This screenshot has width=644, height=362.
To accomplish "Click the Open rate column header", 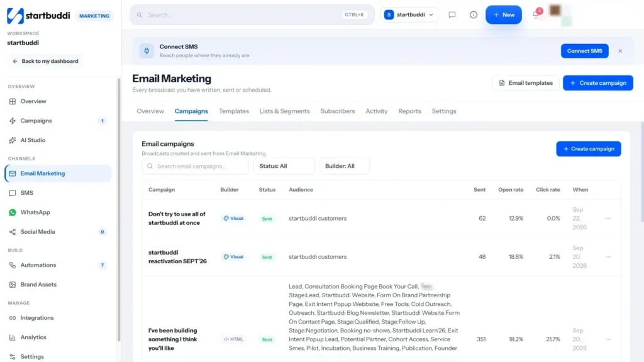I will (511, 190).
